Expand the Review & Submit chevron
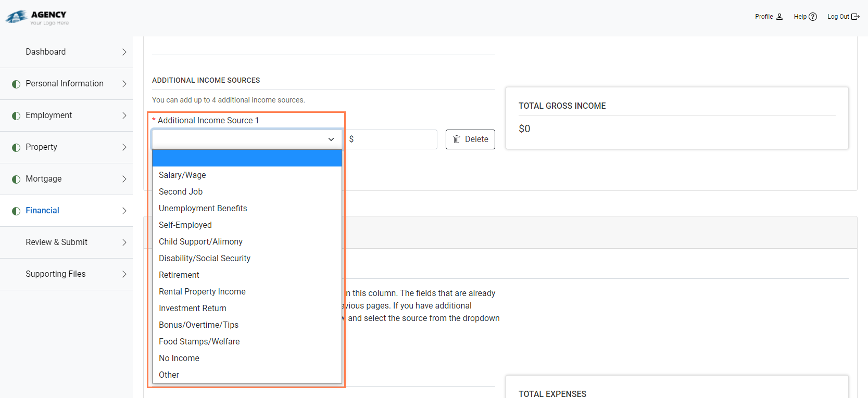Viewport: 868px width, 398px height. click(x=124, y=242)
